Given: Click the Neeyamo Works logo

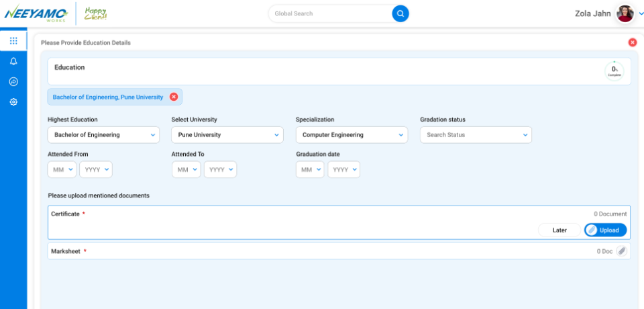Looking at the screenshot, I should coord(36,13).
